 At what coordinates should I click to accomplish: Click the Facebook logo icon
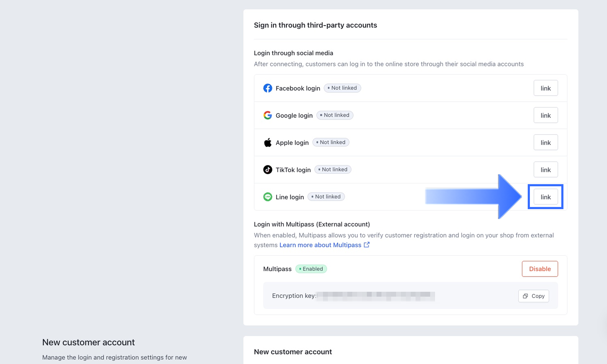coord(267,88)
